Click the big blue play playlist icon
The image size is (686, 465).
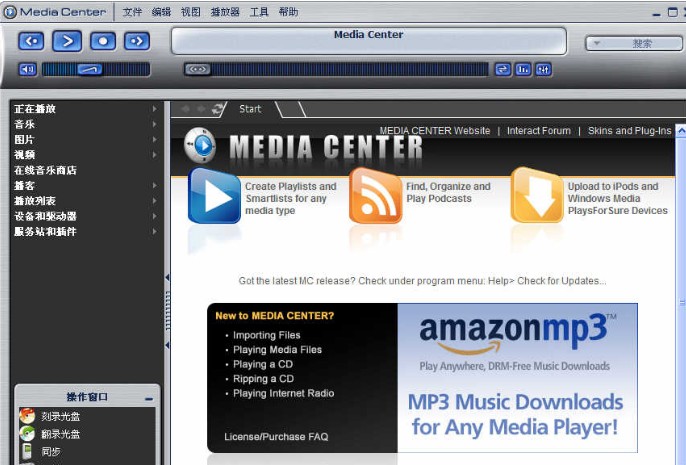(x=214, y=196)
